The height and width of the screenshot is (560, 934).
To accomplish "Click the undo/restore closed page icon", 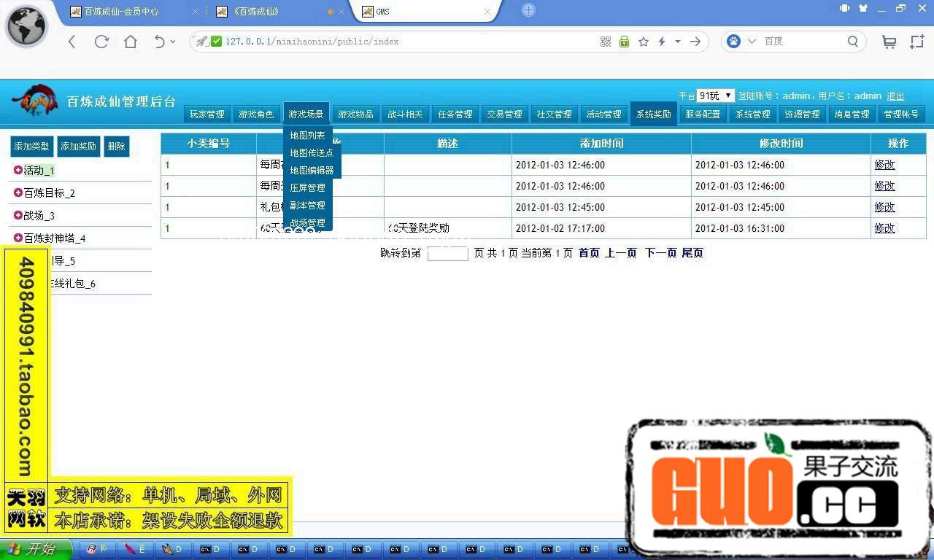I will tap(159, 42).
